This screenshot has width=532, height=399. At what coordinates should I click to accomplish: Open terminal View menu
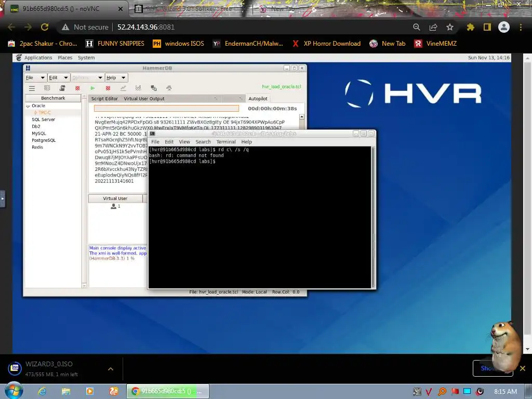184,142
